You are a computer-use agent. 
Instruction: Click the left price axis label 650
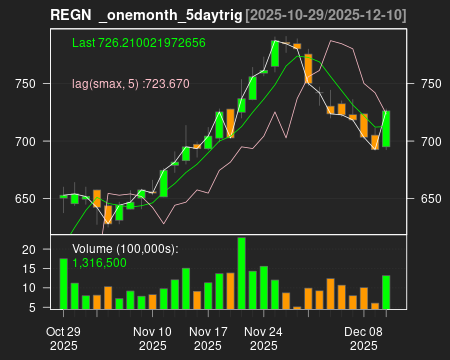tap(25, 199)
